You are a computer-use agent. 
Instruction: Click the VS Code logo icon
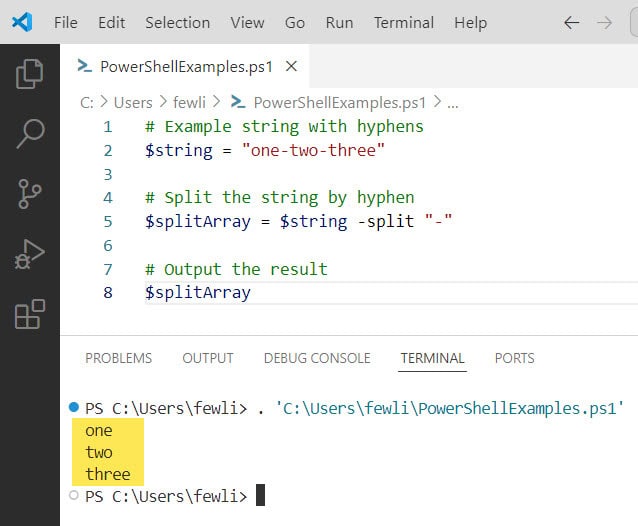[x=22, y=22]
